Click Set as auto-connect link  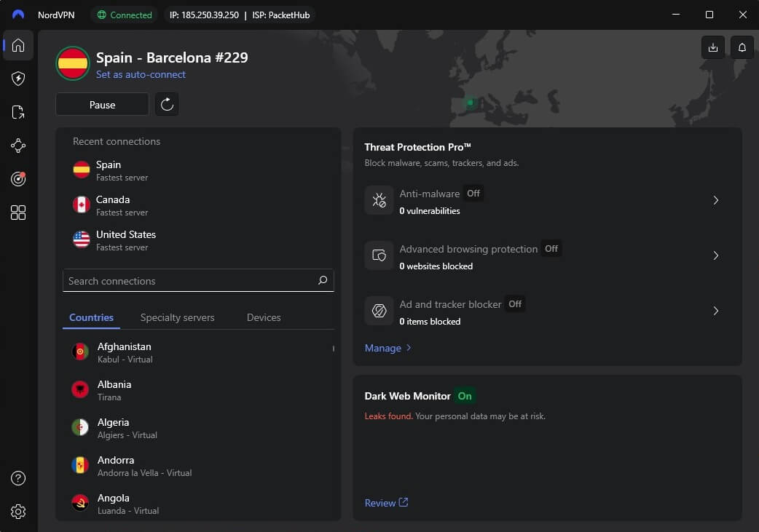click(x=141, y=74)
